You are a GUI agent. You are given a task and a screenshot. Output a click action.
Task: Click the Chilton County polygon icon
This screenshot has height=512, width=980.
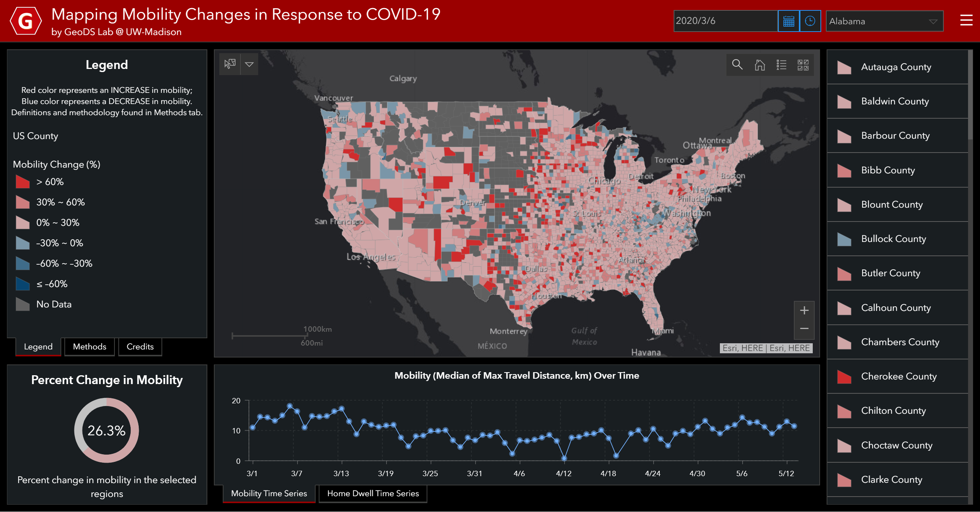coord(844,411)
